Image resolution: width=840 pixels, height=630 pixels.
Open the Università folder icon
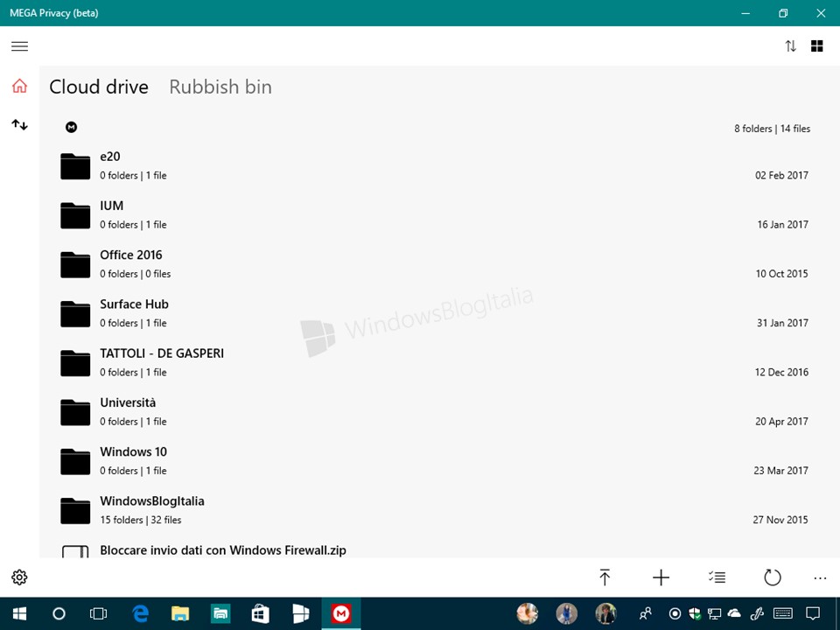pyautogui.click(x=75, y=412)
